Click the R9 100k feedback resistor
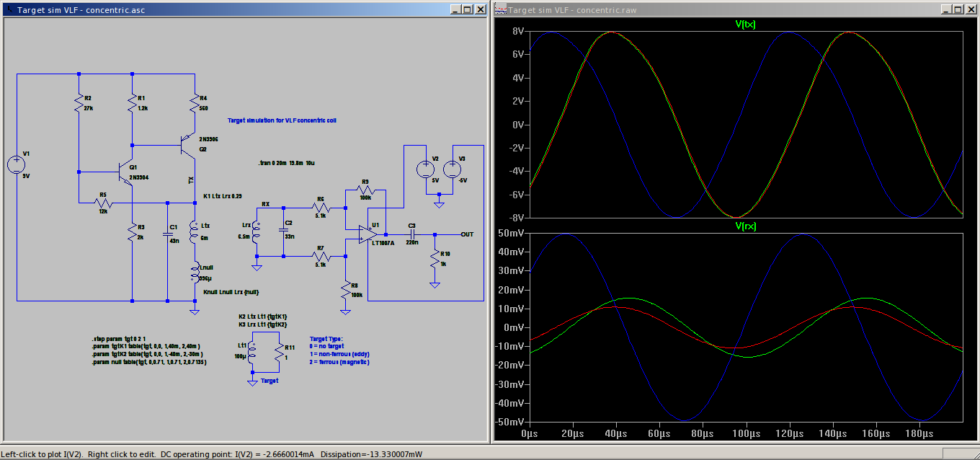 (365, 190)
